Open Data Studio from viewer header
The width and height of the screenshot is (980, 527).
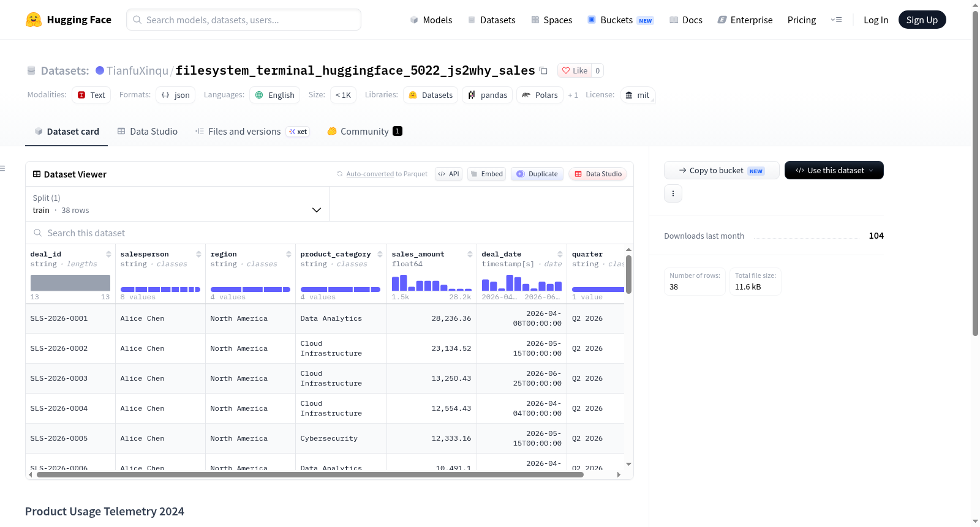click(598, 174)
